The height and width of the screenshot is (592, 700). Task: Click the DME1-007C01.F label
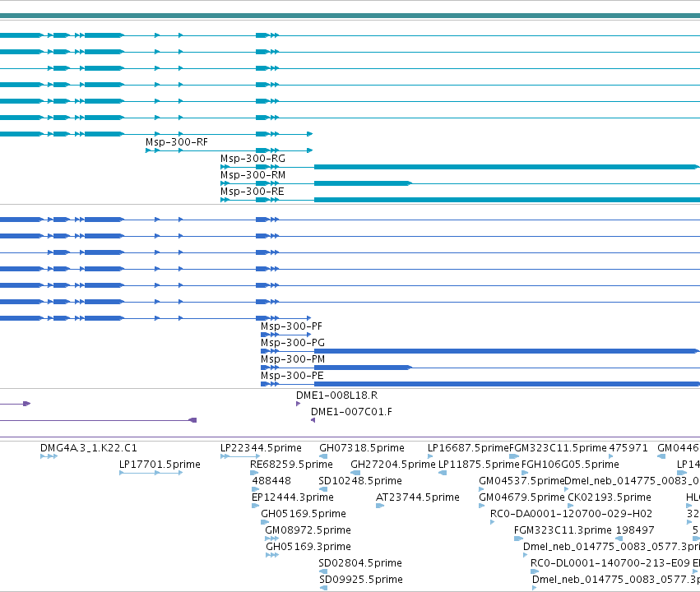352,412
